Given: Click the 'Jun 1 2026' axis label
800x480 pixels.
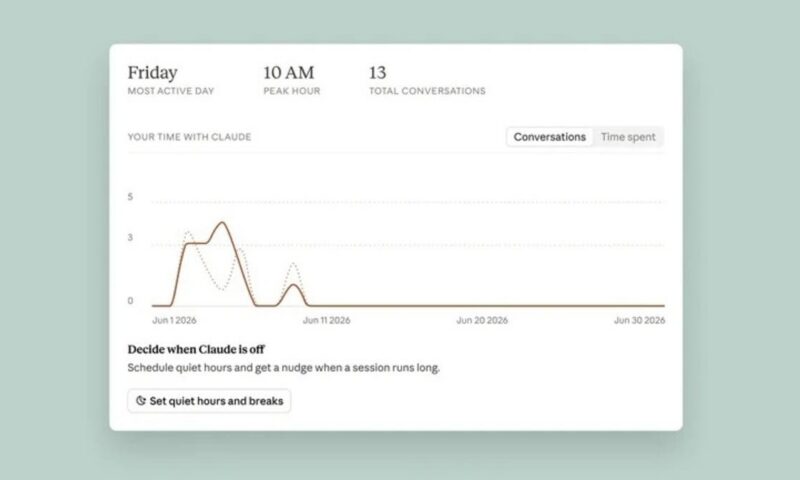Looking at the screenshot, I should coord(174,320).
